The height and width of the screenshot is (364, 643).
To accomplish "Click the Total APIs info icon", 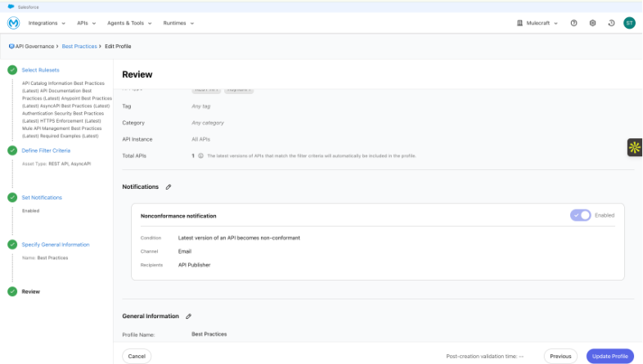I will (x=200, y=155).
